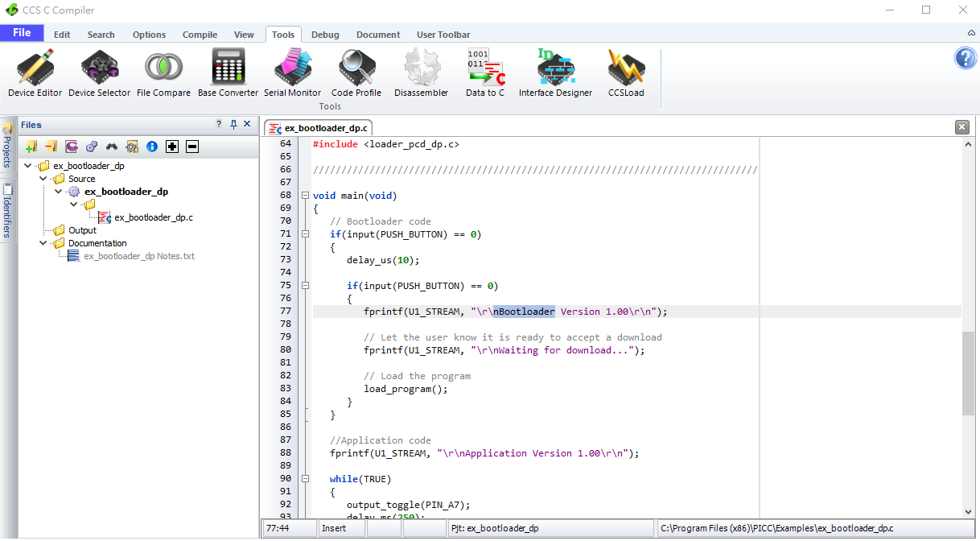Click the Pjt: ex_bootloader_dp status entry

click(x=550, y=528)
